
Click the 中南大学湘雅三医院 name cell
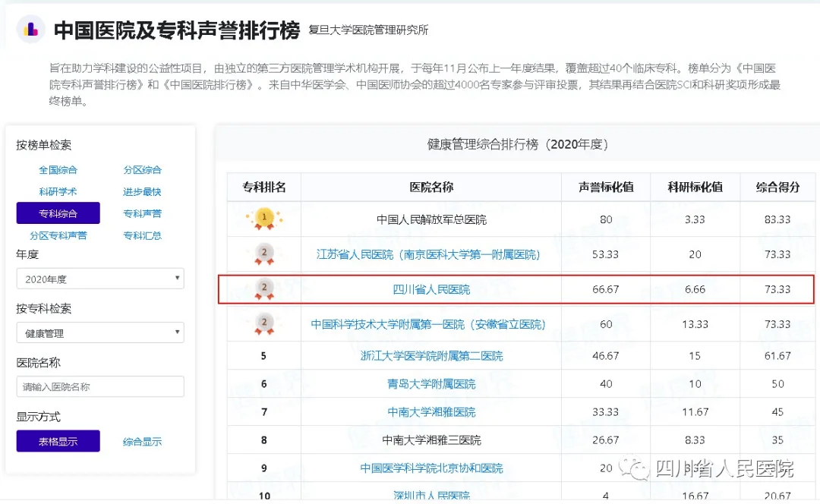[x=431, y=440]
